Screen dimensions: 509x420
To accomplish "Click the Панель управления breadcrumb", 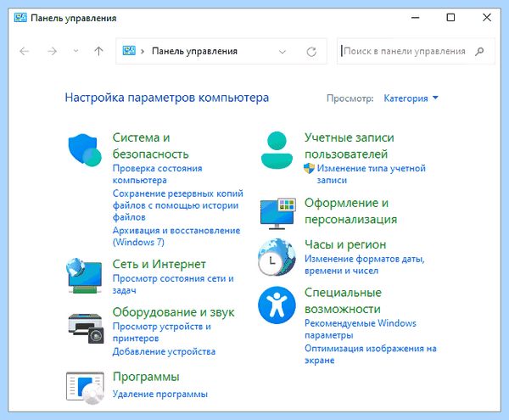I will (x=194, y=51).
